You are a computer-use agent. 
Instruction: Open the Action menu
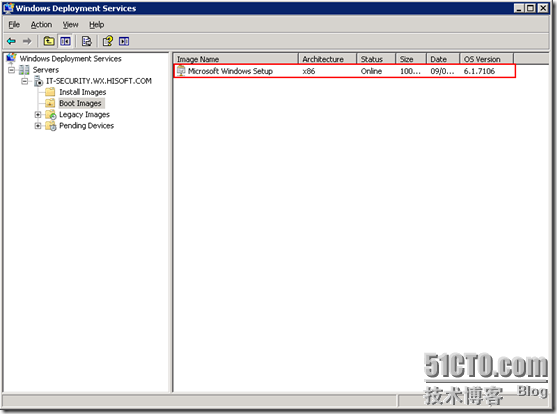click(41, 25)
